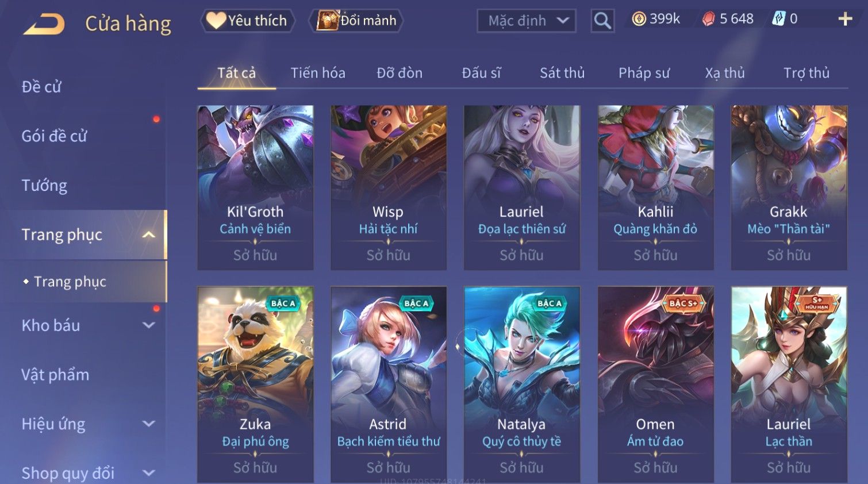This screenshot has width=868, height=484.
Task: Collapse the Trang phục sidebar section
Action: 149,235
